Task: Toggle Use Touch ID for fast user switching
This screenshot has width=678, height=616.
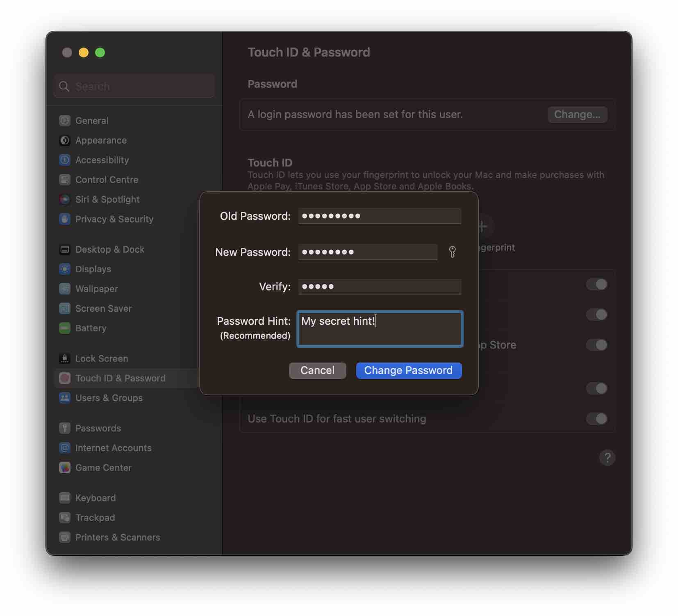Action: click(597, 419)
